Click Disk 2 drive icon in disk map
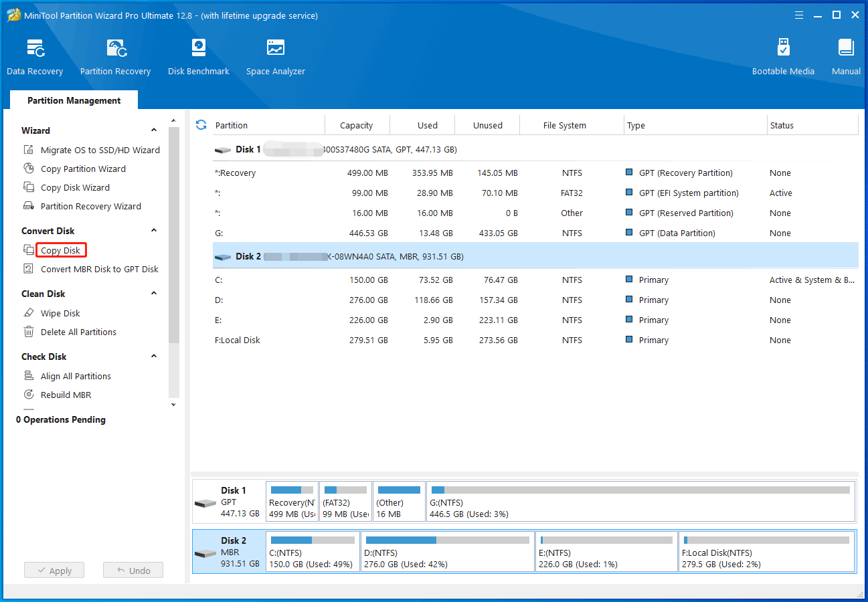 click(205, 554)
